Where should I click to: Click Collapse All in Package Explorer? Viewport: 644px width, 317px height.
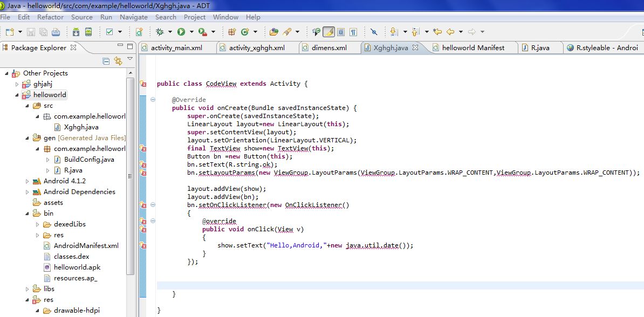point(106,61)
